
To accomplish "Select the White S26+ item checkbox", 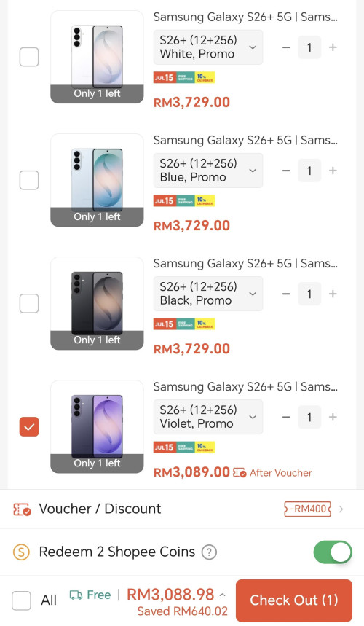I will pos(29,57).
